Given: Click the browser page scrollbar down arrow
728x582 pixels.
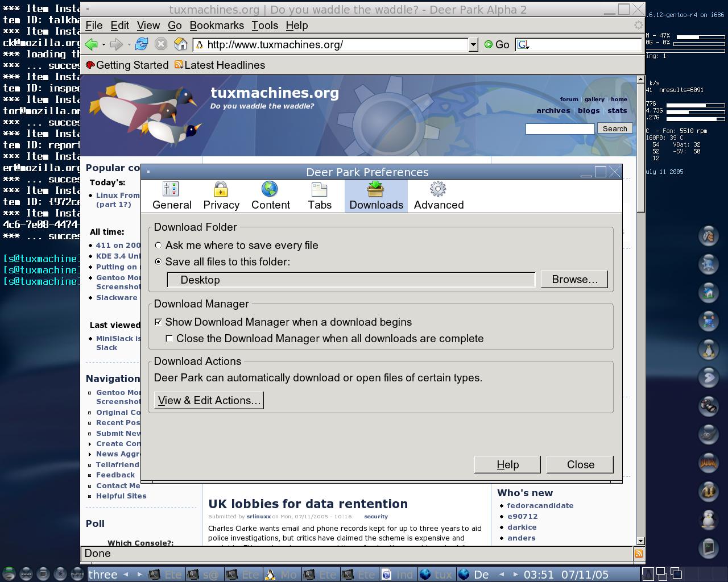Looking at the screenshot, I should point(640,541).
